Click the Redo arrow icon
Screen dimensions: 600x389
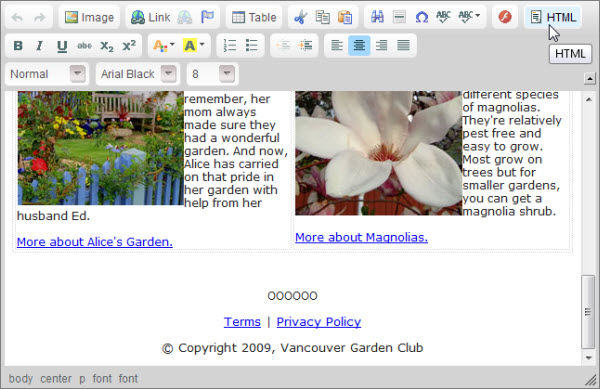[40, 18]
